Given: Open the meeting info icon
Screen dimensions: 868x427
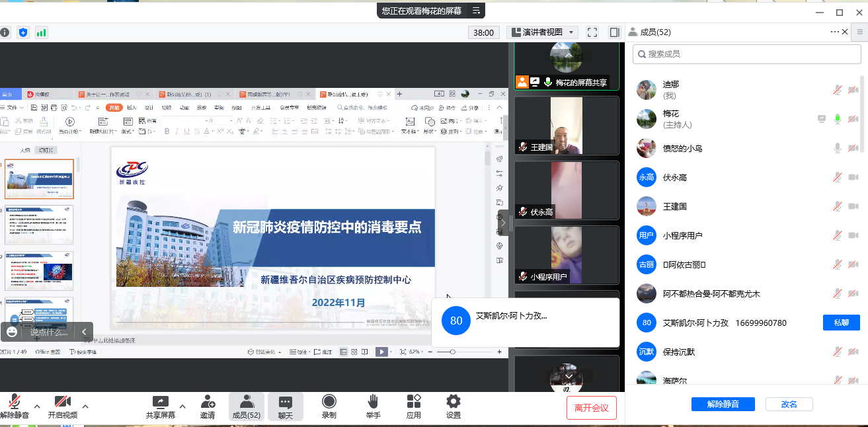Looking at the screenshot, I should click(x=5, y=32).
